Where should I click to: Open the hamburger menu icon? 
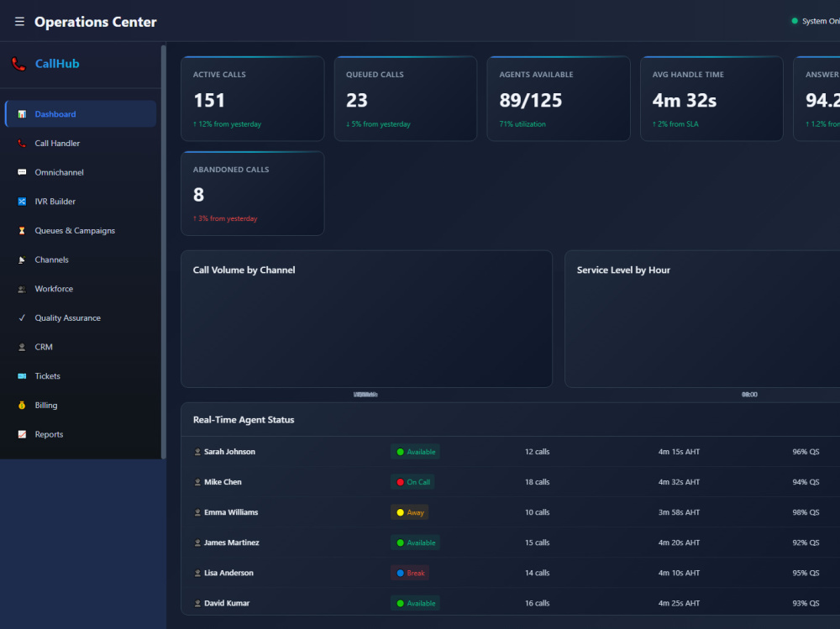click(x=19, y=22)
